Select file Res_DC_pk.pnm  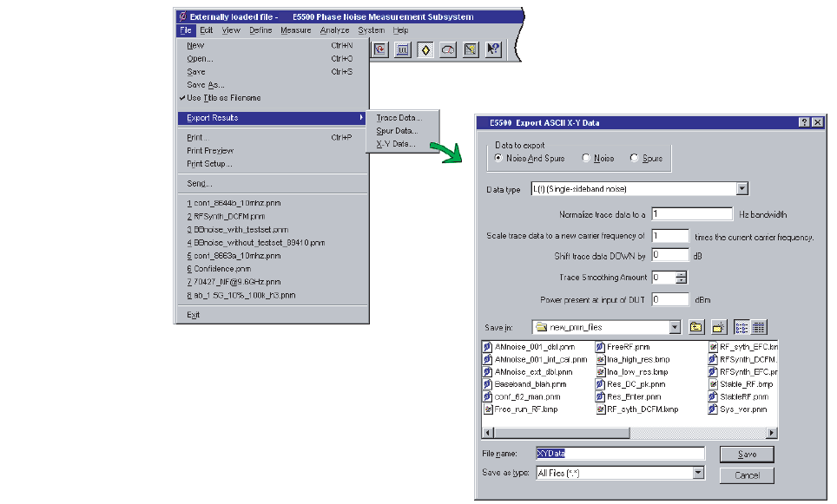pyautogui.click(x=631, y=384)
